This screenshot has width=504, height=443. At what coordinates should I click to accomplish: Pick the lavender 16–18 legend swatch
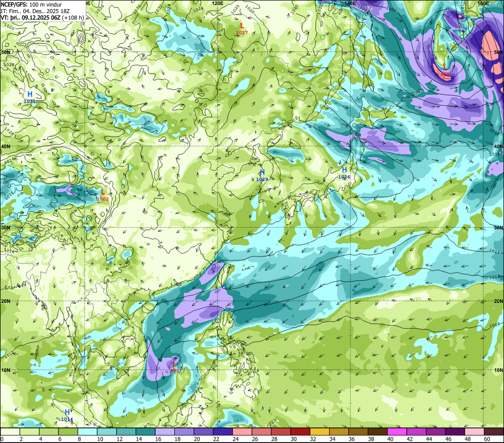tap(165, 431)
